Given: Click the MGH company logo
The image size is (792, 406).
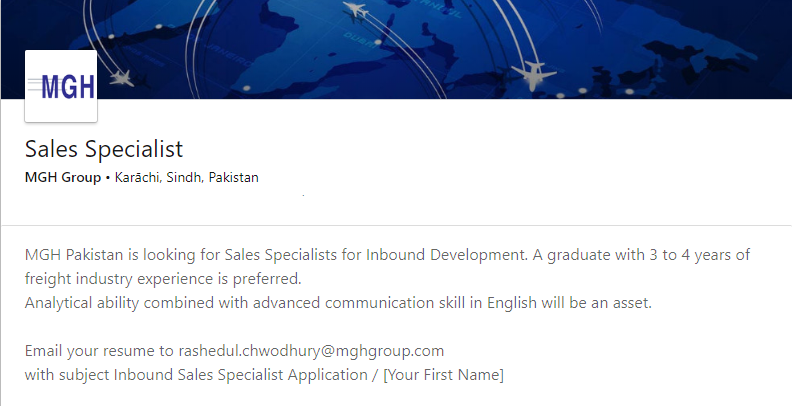Looking at the screenshot, I should pyautogui.click(x=61, y=86).
